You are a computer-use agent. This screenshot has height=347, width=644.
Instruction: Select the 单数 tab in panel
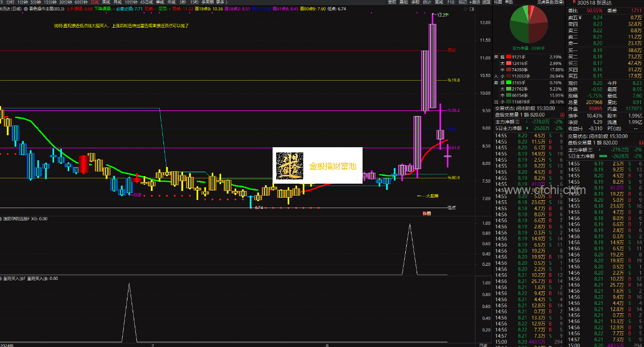tap(508, 2)
